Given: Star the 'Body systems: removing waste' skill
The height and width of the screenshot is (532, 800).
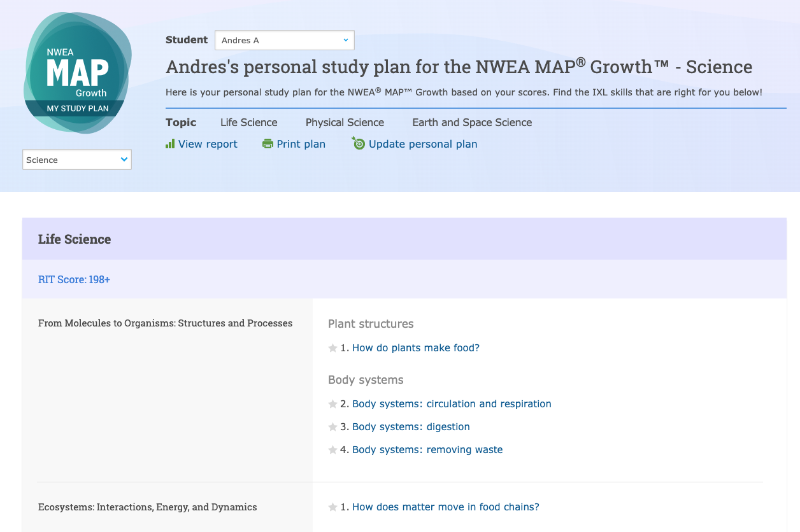Looking at the screenshot, I should (x=332, y=450).
